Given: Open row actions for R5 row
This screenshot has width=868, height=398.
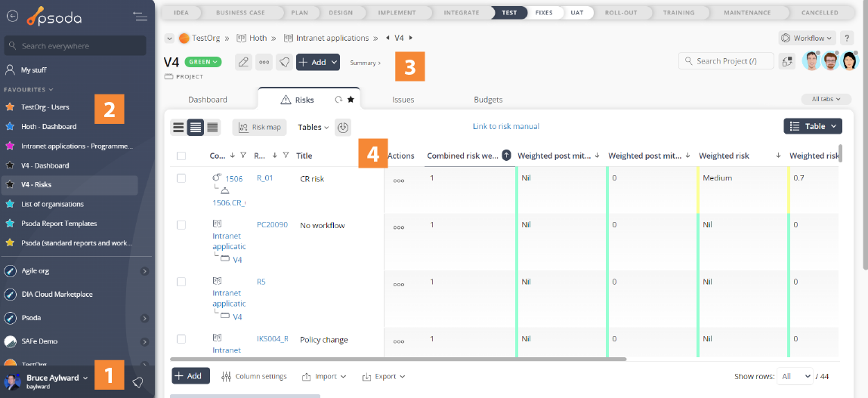Looking at the screenshot, I should point(399,285).
